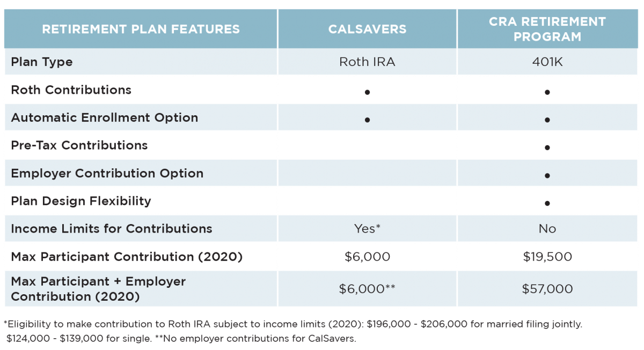The image size is (644, 350).
Task: Click the Roth IRA cell
Action: pos(367,62)
